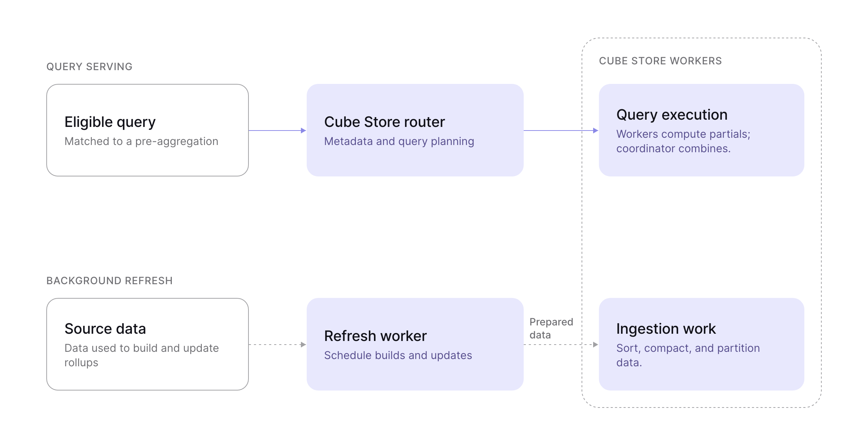Click the CUBE STORE WORKERS label
Viewport: 868px width, 431px height.
click(660, 61)
